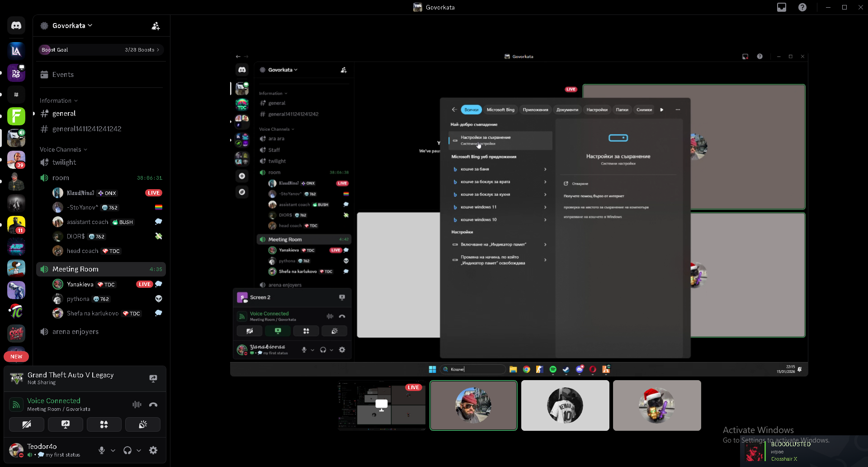Click Приложения tab in streamed search
Image resolution: width=868 pixels, height=467 pixels.
pyautogui.click(x=535, y=110)
